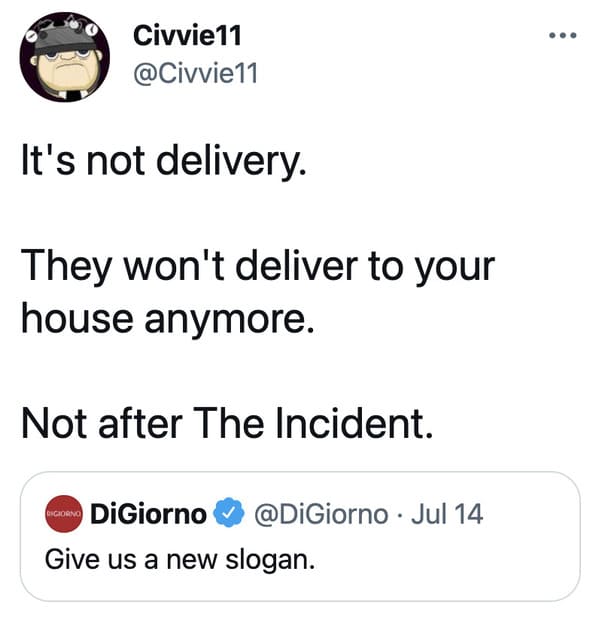Click the DiGiorno red logo avatar

(64, 514)
